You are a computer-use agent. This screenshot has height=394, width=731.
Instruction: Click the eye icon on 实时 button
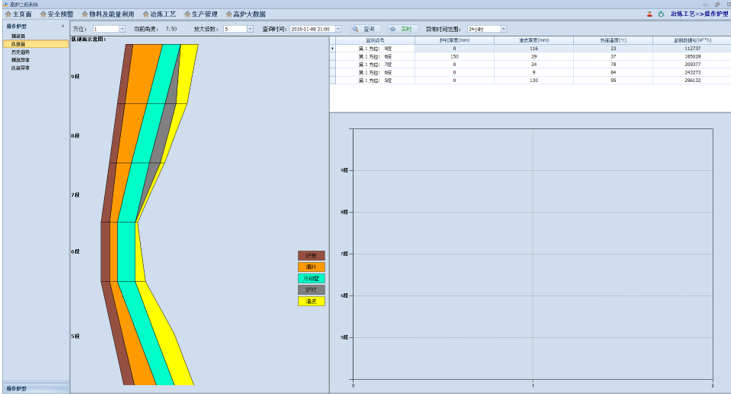[393, 29]
